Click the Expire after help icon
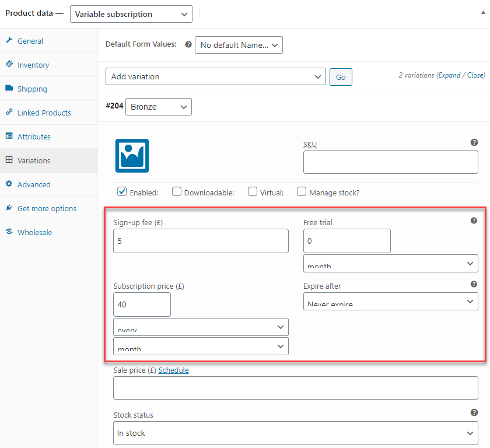 pyautogui.click(x=474, y=284)
